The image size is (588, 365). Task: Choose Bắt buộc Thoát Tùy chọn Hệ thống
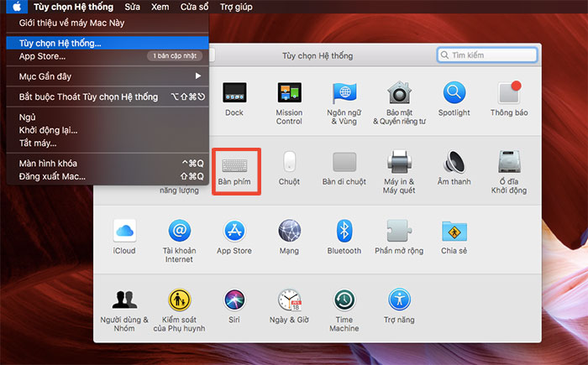[108, 96]
